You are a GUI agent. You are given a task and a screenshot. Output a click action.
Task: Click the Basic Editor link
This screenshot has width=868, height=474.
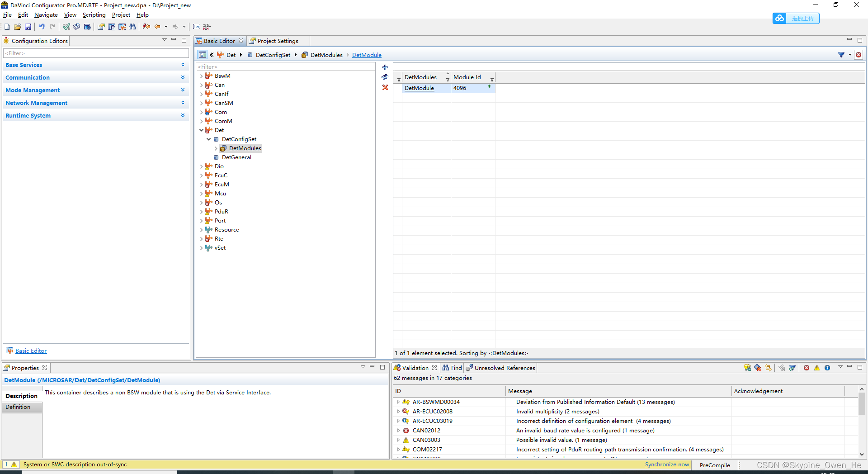point(31,351)
